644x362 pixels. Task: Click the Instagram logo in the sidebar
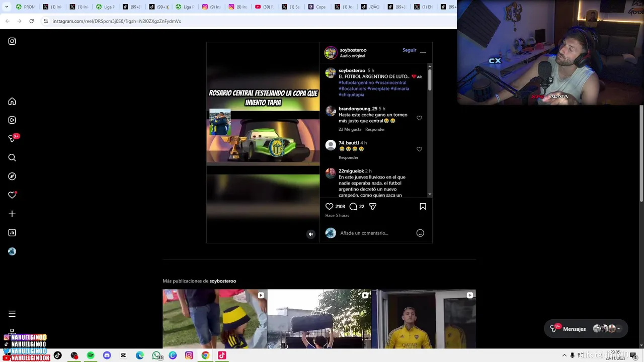tap(12, 41)
